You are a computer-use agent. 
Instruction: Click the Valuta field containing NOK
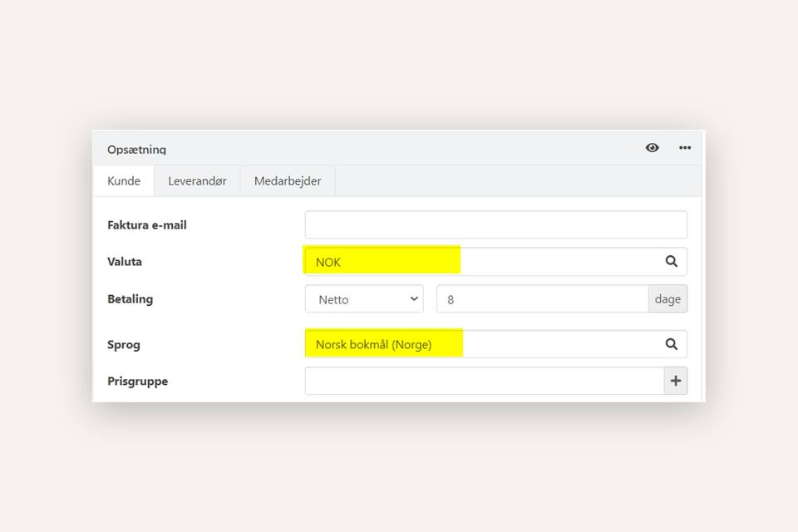click(482, 262)
